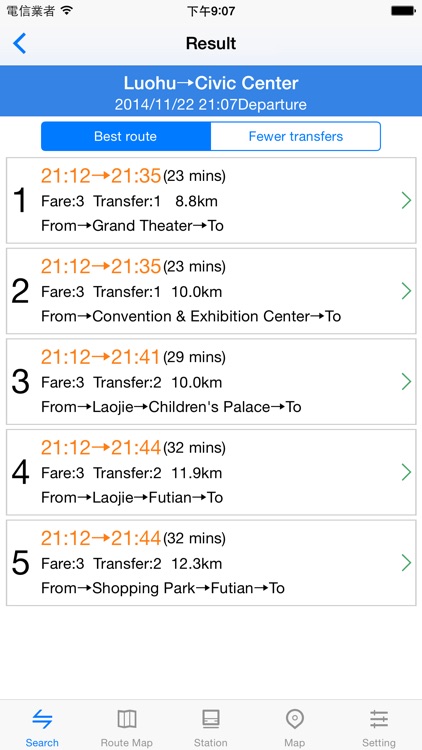Open route From Laojie Children's Palace
The height and width of the screenshot is (750, 422).
point(211,382)
